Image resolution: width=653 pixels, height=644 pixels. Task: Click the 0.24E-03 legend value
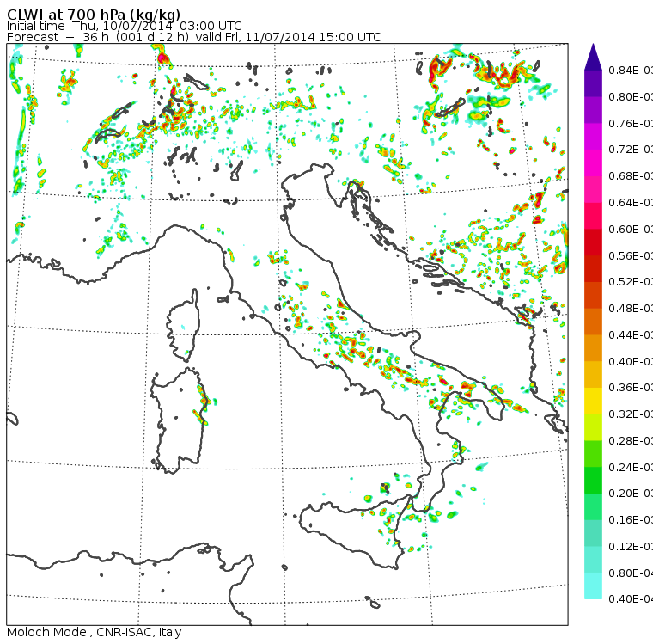pos(631,467)
